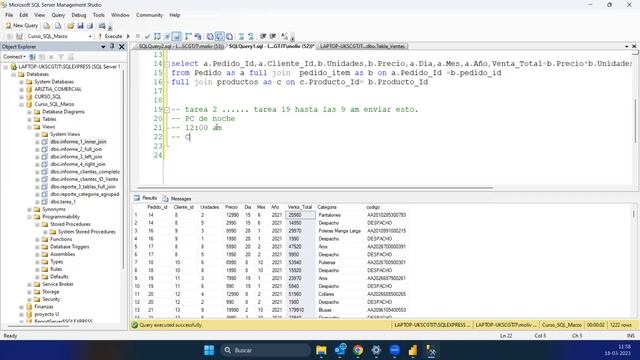Click the Save floppy disk icon
Image resolution: width=640 pixels, height=360 pixels.
[80, 26]
